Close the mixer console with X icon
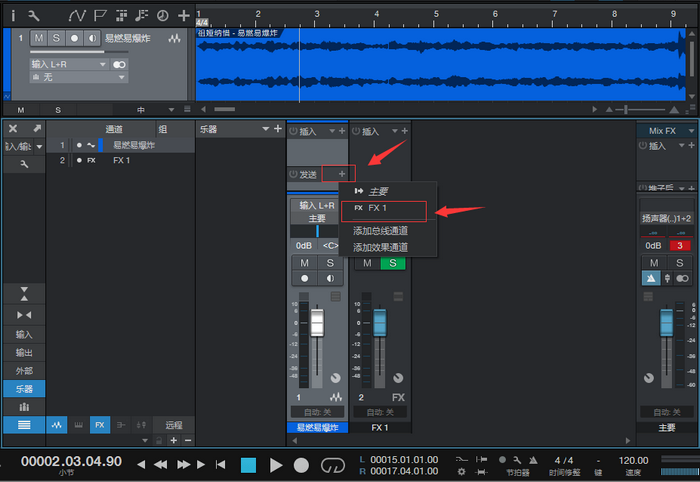Screen dimensions: 700x482 [x=13, y=129]
